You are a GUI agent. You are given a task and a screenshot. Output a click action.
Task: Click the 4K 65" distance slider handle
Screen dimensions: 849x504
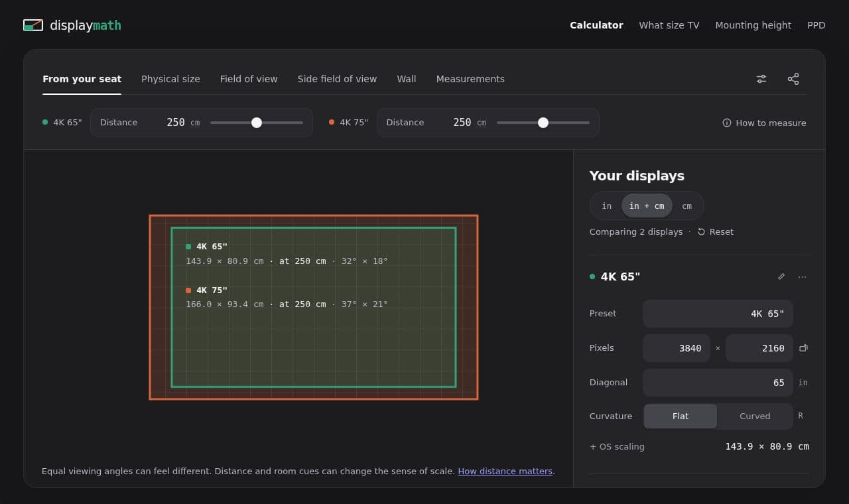(x=257, y=123)
